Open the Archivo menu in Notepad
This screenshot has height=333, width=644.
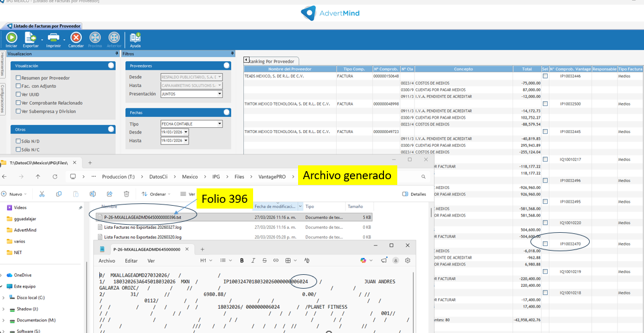tap(107, 261)
